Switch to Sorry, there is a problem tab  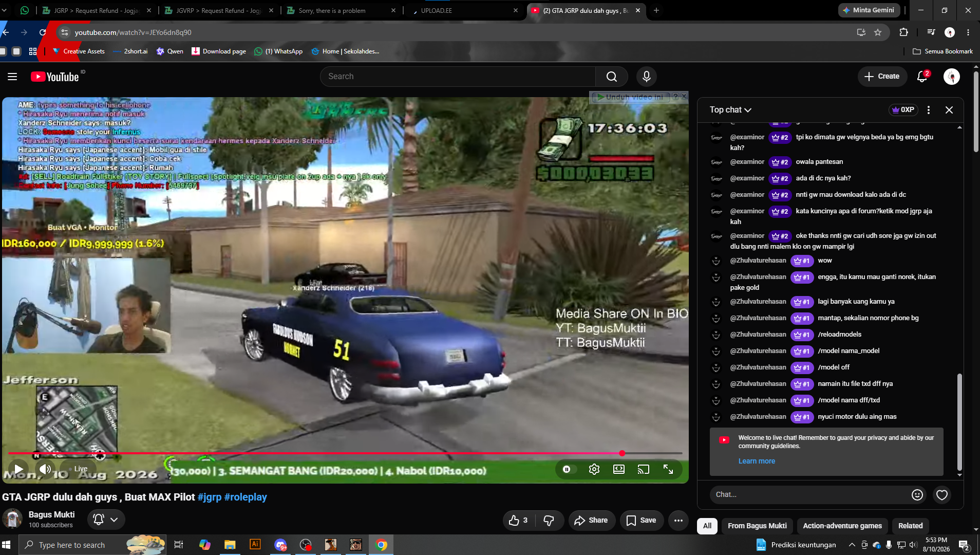point(341,10)
